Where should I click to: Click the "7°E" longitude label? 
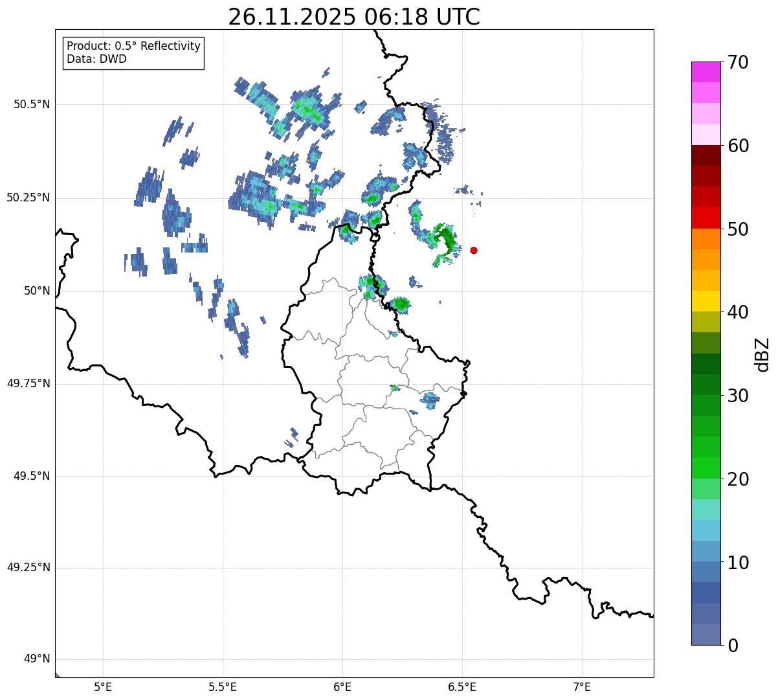click(583, 686)
